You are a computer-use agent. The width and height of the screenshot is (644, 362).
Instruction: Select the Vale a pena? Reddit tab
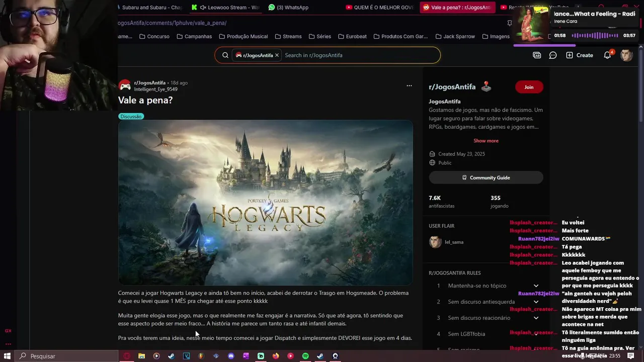(x=457, y=8)
